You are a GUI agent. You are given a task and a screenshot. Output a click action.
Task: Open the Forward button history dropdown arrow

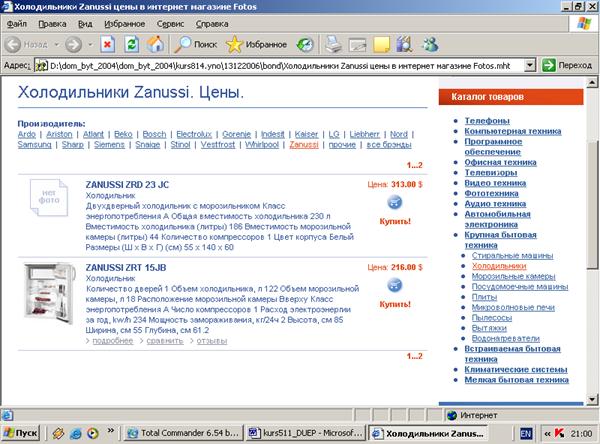click(90, 45)
